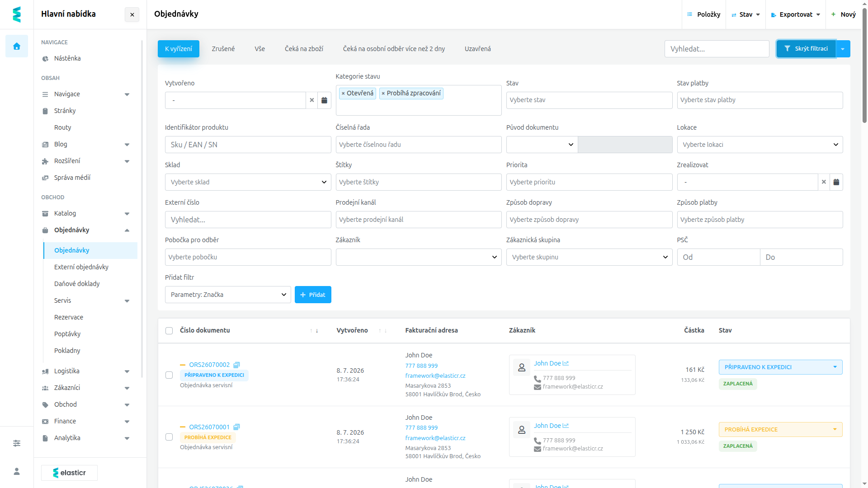Open calendar picker for Vytvořeno field
868x488 pixels.
coord(324,100)
